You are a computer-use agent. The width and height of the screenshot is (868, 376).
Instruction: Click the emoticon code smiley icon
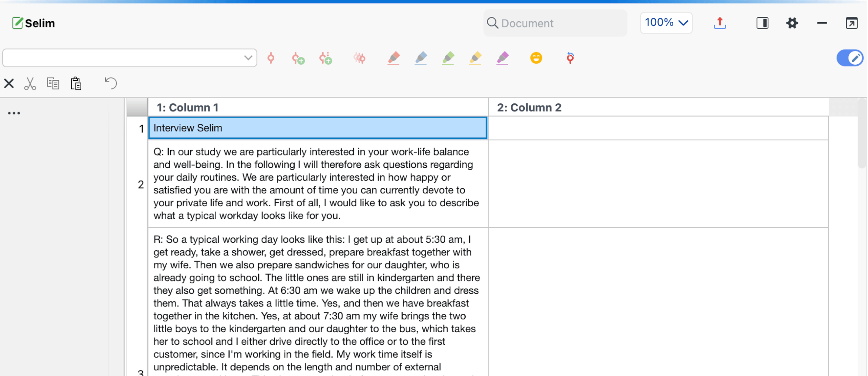(x=536, y=58)
